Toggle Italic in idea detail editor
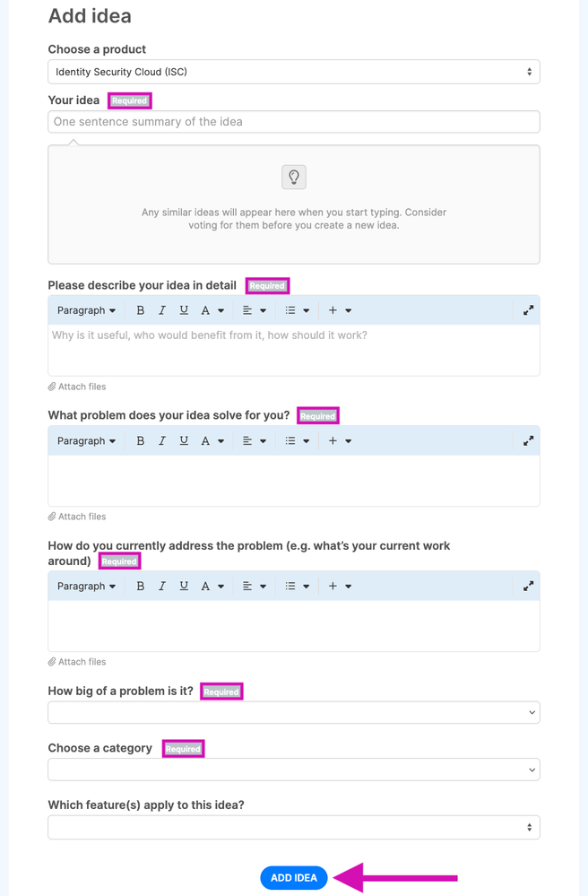588x896 pixels. (162, 310)
